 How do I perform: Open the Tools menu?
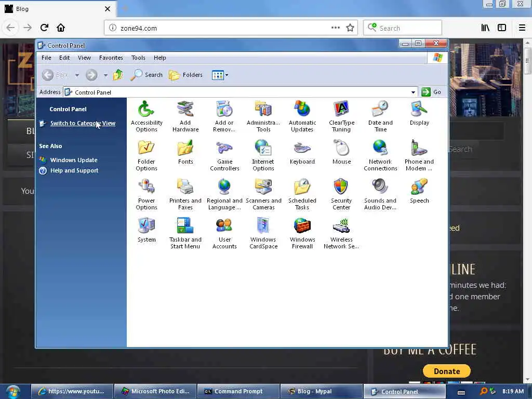(x=138, y=58)
